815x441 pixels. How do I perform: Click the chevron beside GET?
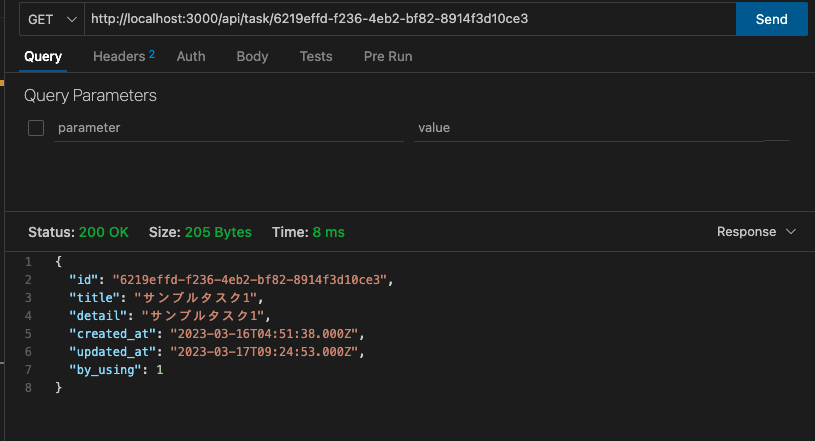pos(72,20)
